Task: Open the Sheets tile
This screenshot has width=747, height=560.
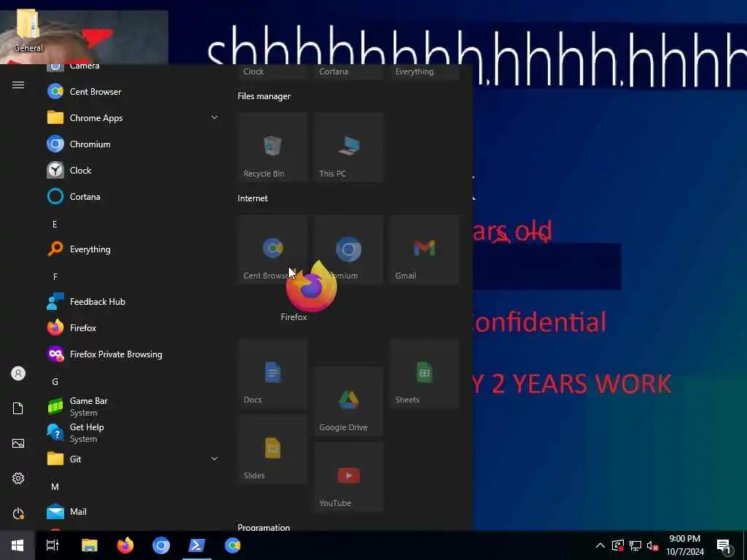Action: (x=425, y=373)
